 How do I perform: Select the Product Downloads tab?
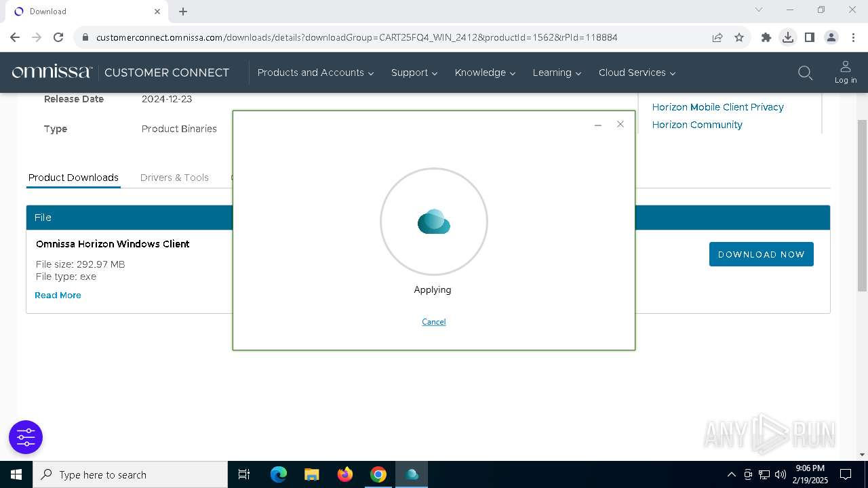[x=73, y=178]
